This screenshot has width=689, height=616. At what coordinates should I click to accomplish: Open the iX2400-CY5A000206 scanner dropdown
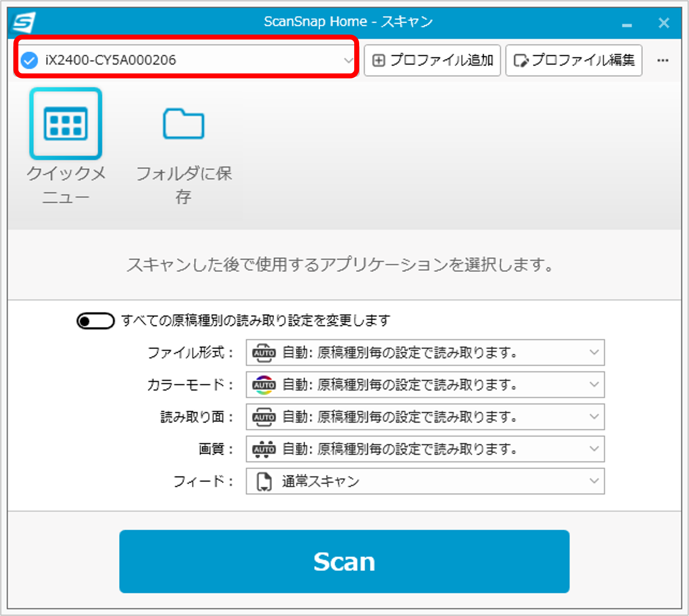tap(348, 60)
